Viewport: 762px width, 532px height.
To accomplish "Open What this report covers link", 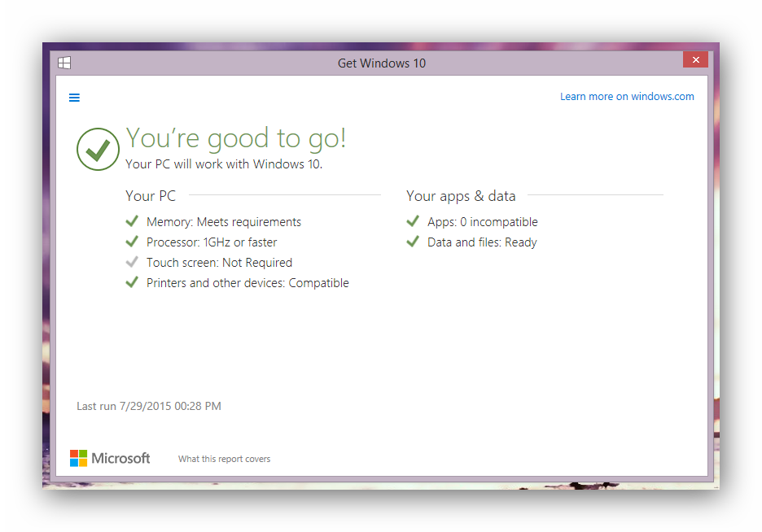I will click(224, 459).
